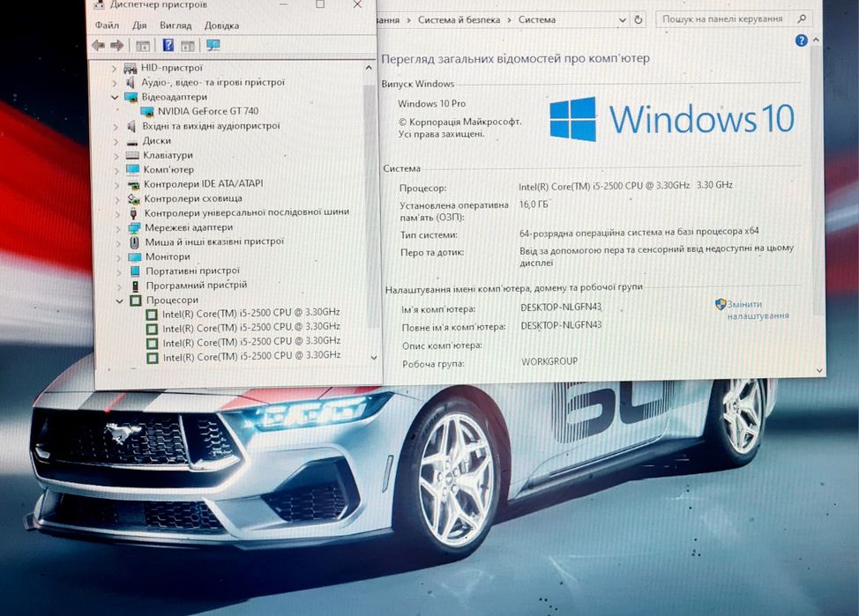Image resolution: width=859 pixels, height=616 pixels.
Task: Click the Forward arrow in Device Manager toolbar
Action: (x=116, y=46)
